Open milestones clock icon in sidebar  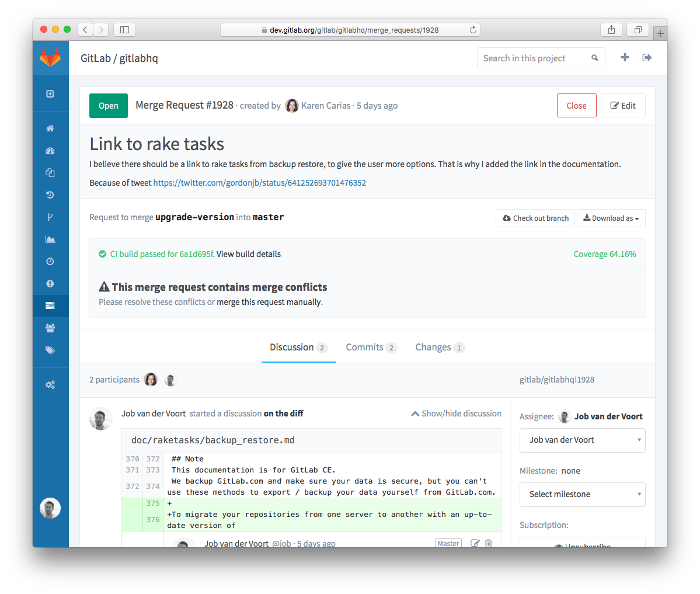(x=50, y=261)
